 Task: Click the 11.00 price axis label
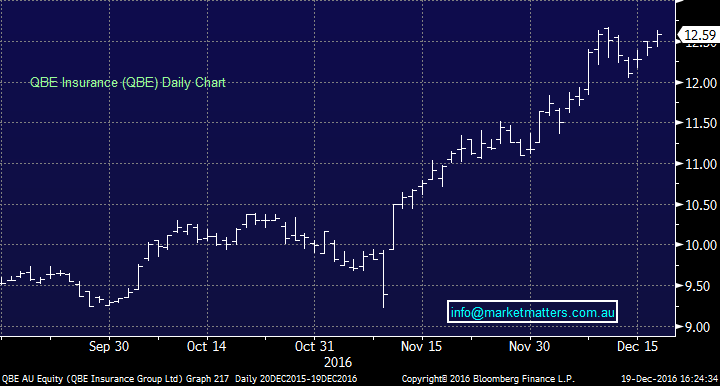click(701, 164)
